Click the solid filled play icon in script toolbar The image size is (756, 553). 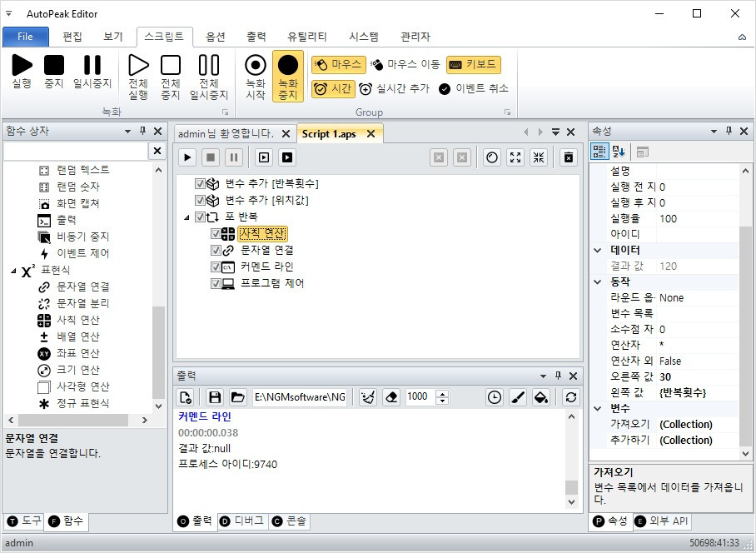coord(287,157)
